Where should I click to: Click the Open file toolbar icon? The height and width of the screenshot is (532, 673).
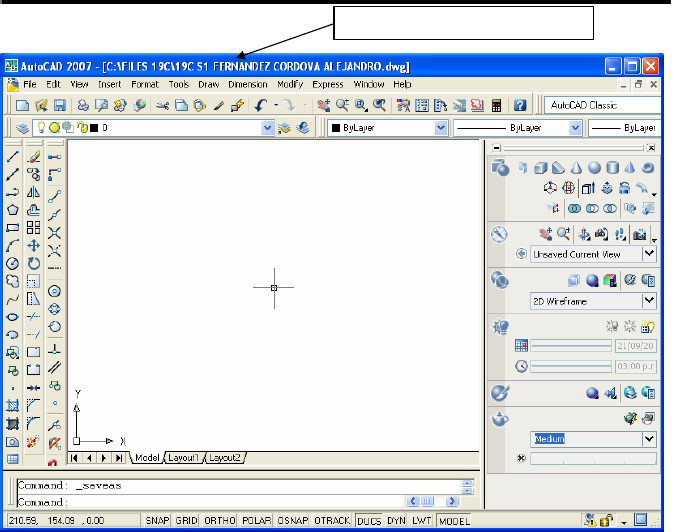41,105
